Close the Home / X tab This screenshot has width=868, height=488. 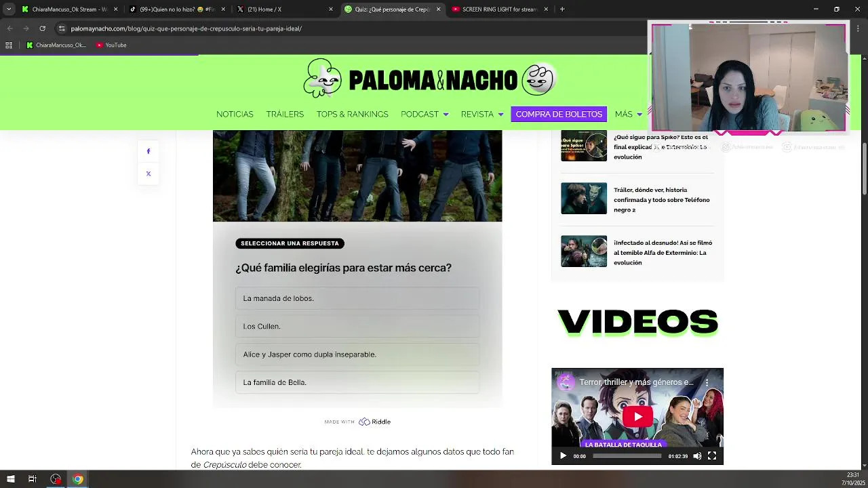click(331, 9)
